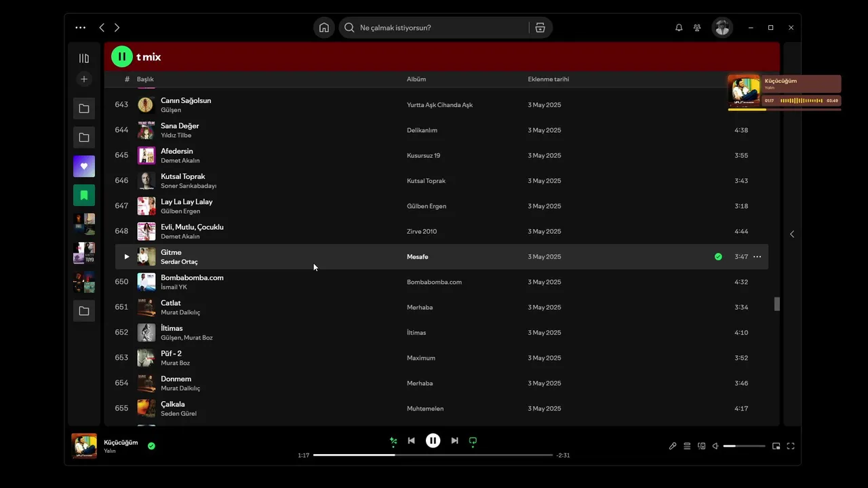Open the miniplayer icon
Viewport: 868px width, 488px height.
tap(776, 446)
